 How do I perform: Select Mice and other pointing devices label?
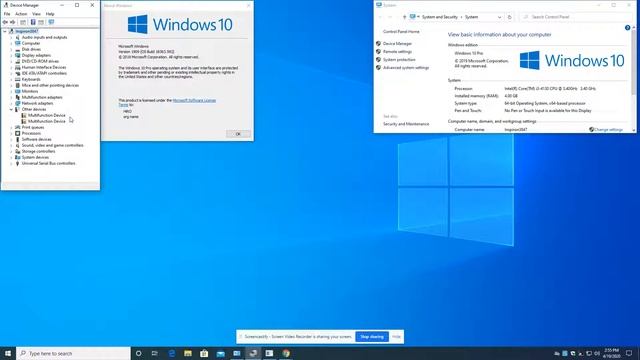pyautogui.click(x=50, y=85)
